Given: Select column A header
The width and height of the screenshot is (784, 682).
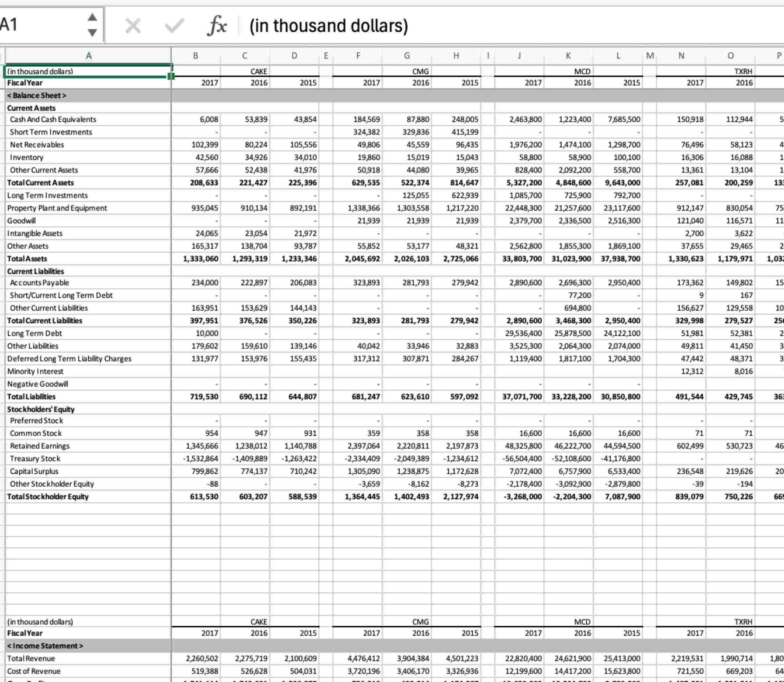Looking at the screenshot, I should [x=88, y=56].
